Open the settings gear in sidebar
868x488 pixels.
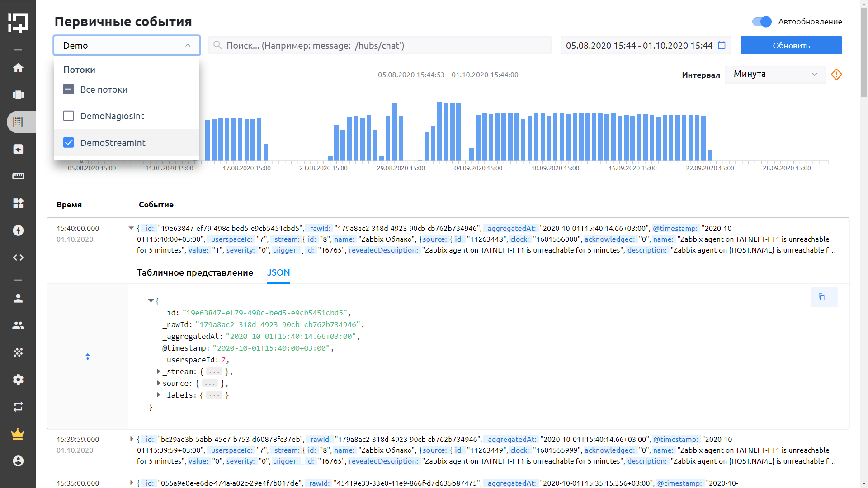coord(18,380)
